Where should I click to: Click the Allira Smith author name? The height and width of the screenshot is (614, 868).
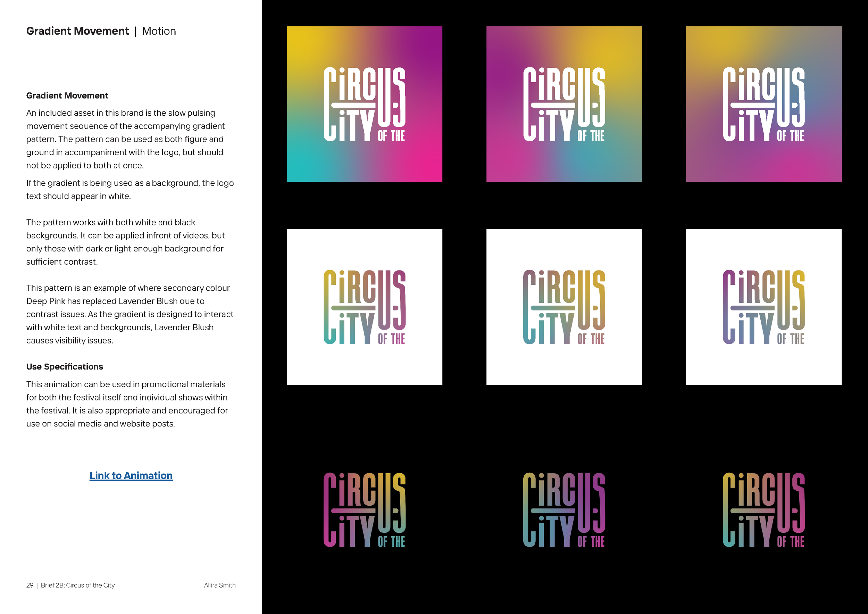click(220, 585)
